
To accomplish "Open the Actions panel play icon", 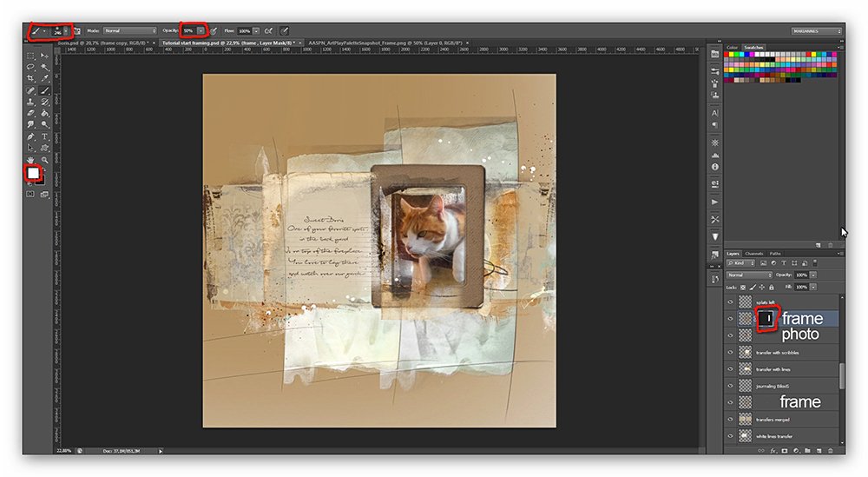I will (x=714, y=202).
